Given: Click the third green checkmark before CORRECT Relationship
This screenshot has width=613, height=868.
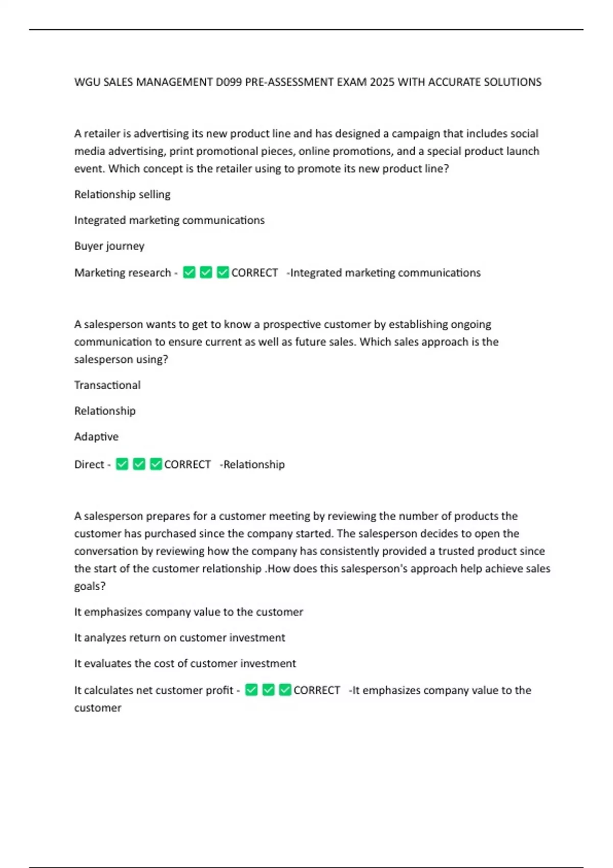Looking at the screenshot, I should pos(156,464).
